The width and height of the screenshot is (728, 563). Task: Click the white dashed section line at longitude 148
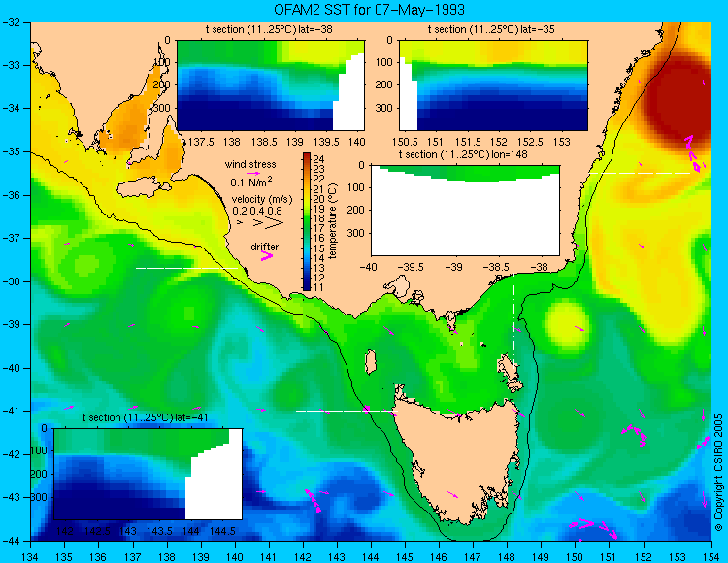click(513, 320)
